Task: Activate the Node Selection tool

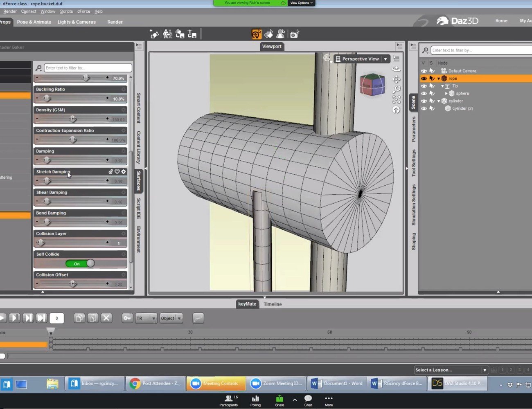Action: [x=281, y=34]
